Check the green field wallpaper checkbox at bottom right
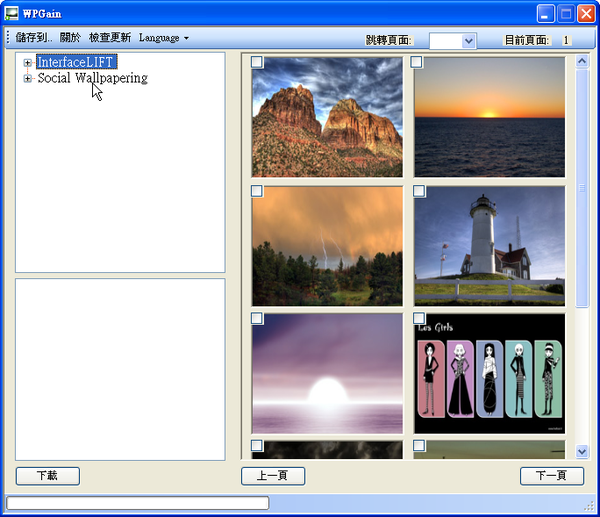This screenshot has width=600, height=517. click(419, 445)
